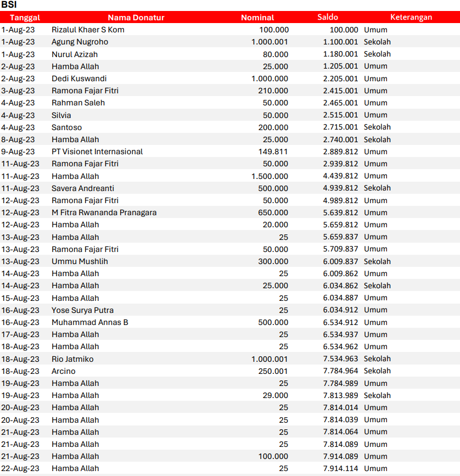The height and width of the screenshot is (476, 460).
Task: Click the Nominal column header
Action: [x=257, y=17]
